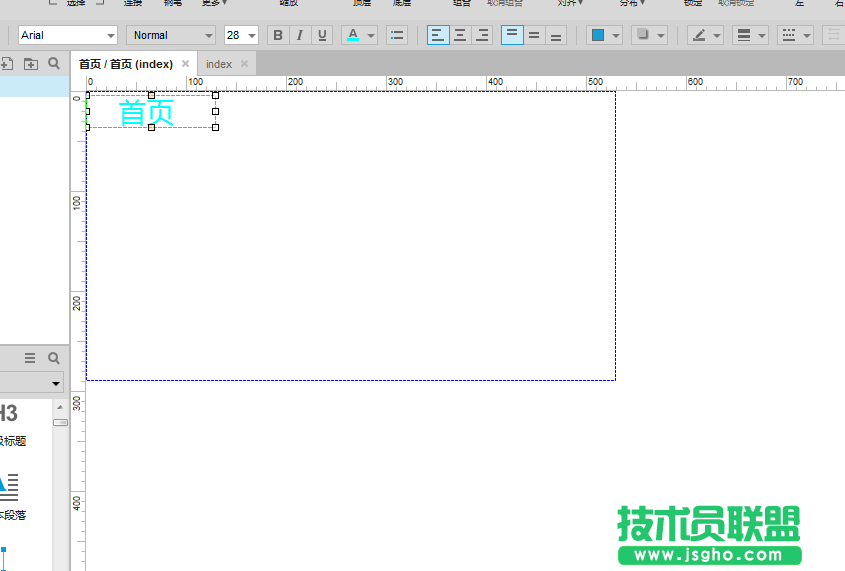Open the fill color dropdown arrow
Image resolution: width=845 pixels, height=571 pixels.
pos(615,36)
